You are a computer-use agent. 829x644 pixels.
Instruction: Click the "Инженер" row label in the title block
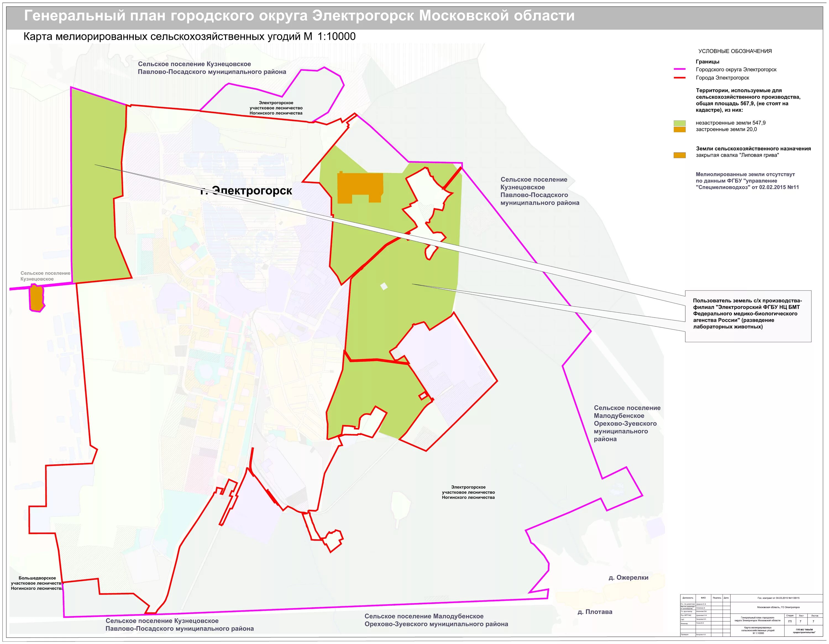(684, 624)
